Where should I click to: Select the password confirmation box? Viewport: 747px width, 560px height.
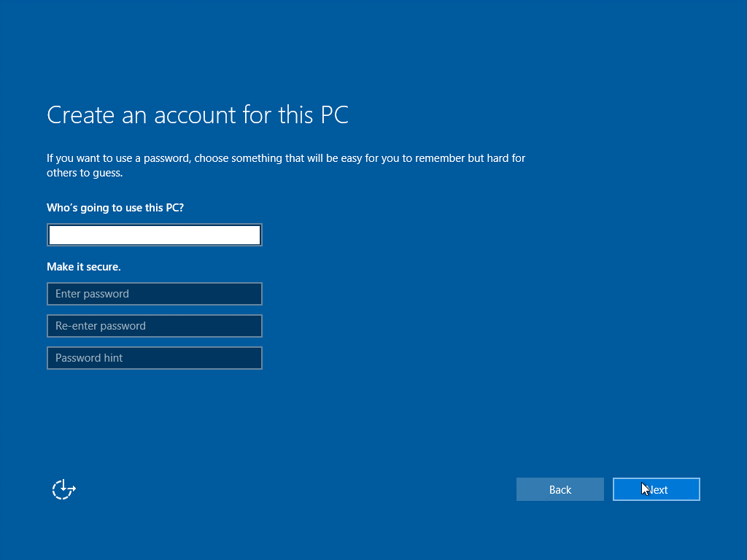tap(154, 326)
